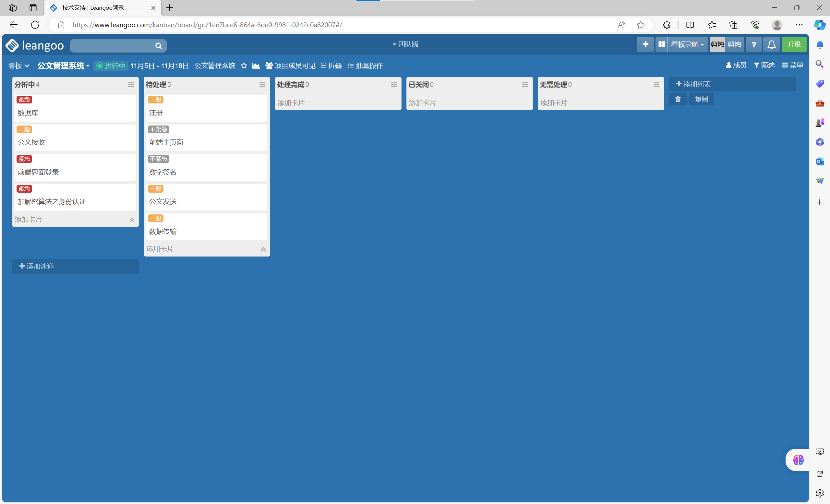830x504 pixels.
Task: Toggle the 折叠 collapse option
Action: coord(331,66)
